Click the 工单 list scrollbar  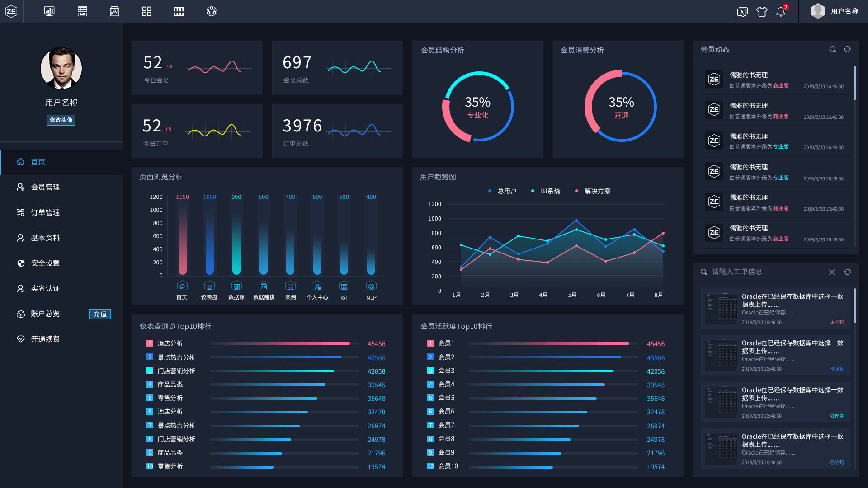[x=854, y=305]
